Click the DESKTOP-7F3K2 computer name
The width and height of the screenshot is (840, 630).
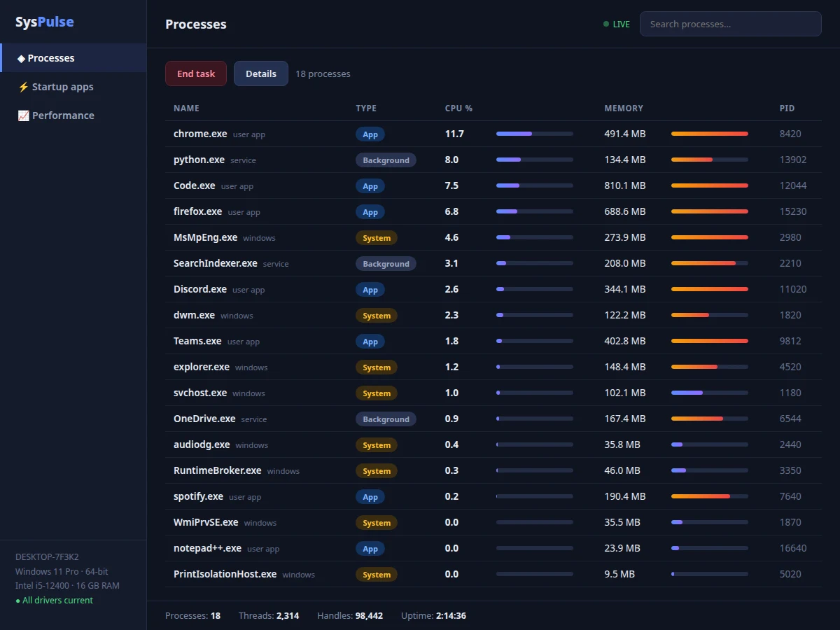point(47,557)
